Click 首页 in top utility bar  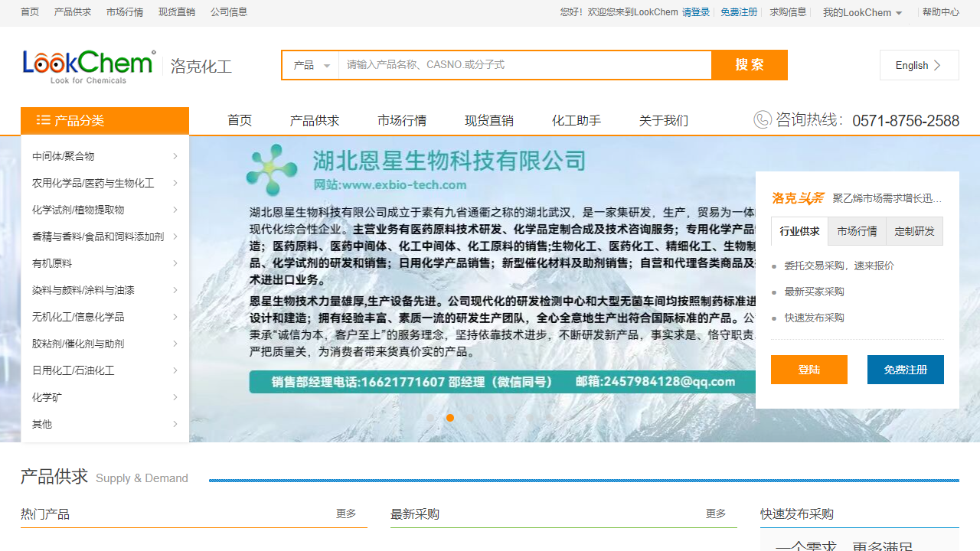point(30,12)
